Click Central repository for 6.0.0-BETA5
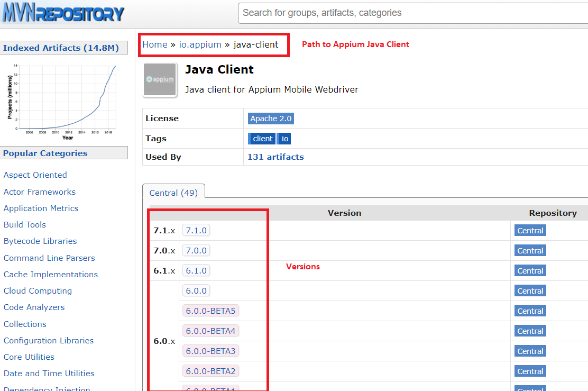588x391 pixels. click(530, 311)
